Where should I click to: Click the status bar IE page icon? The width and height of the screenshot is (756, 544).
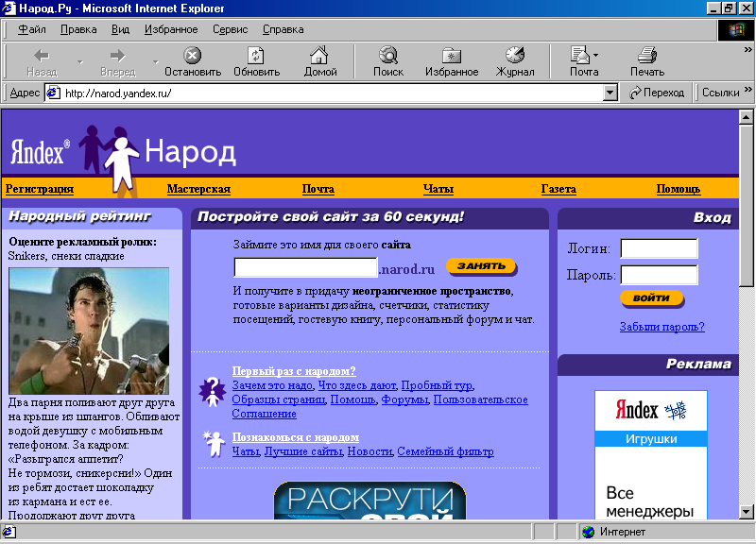[x=9, y=532]
